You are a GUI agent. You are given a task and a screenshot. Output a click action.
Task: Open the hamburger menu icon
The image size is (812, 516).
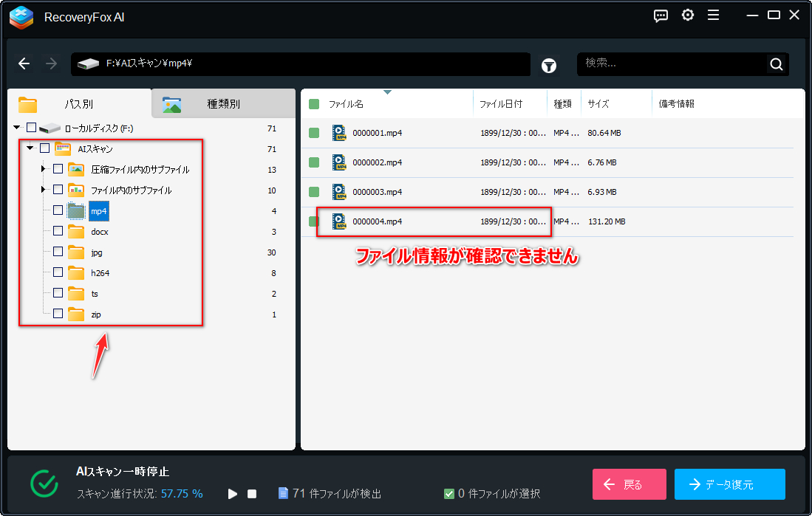714,16
